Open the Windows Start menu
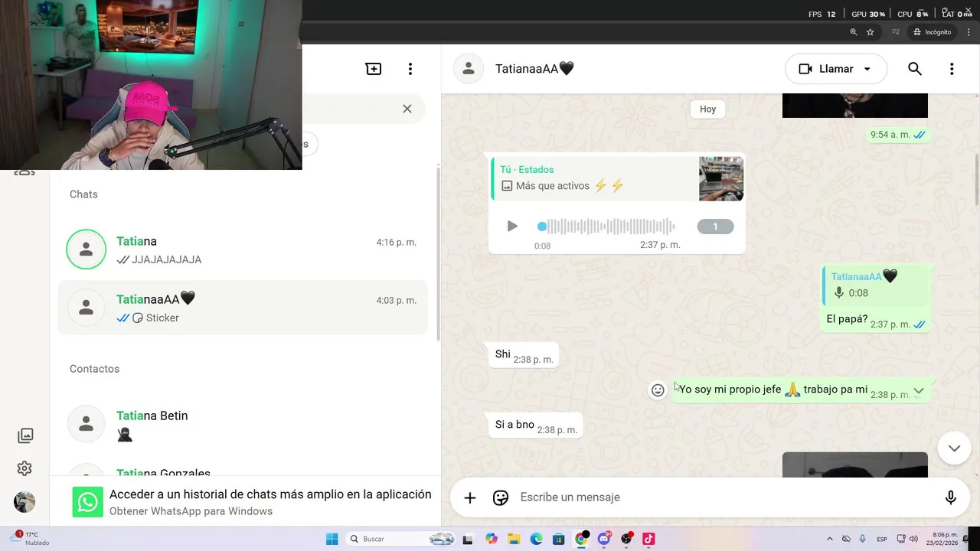Viewport: 980px width, 551px height. pos(332,539)
